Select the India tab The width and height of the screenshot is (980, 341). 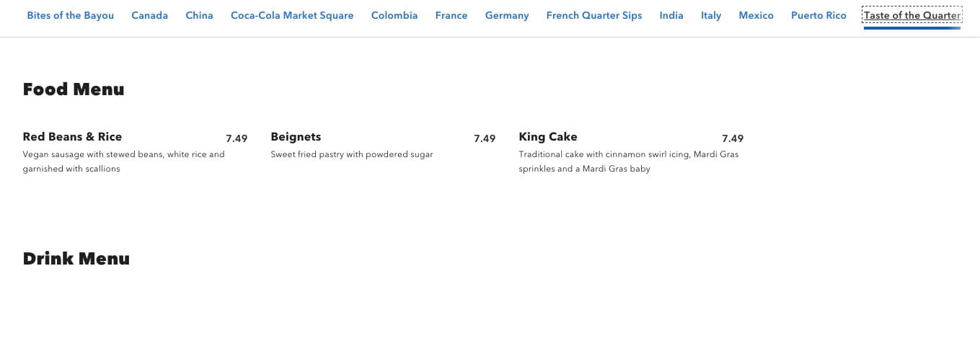tap(671, 15)
